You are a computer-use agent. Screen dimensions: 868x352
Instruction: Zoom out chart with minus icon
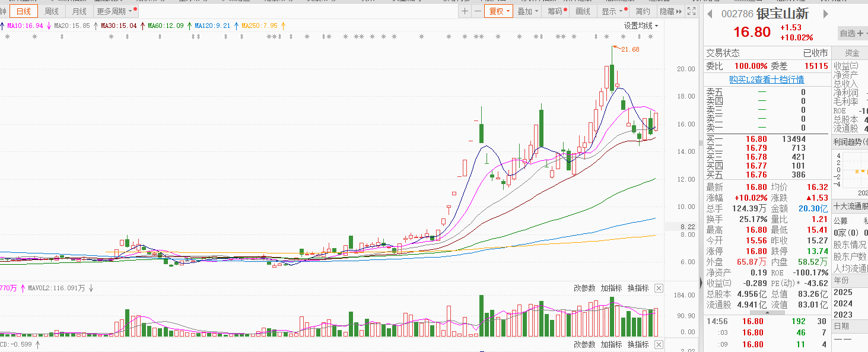[x=478, y=11]
